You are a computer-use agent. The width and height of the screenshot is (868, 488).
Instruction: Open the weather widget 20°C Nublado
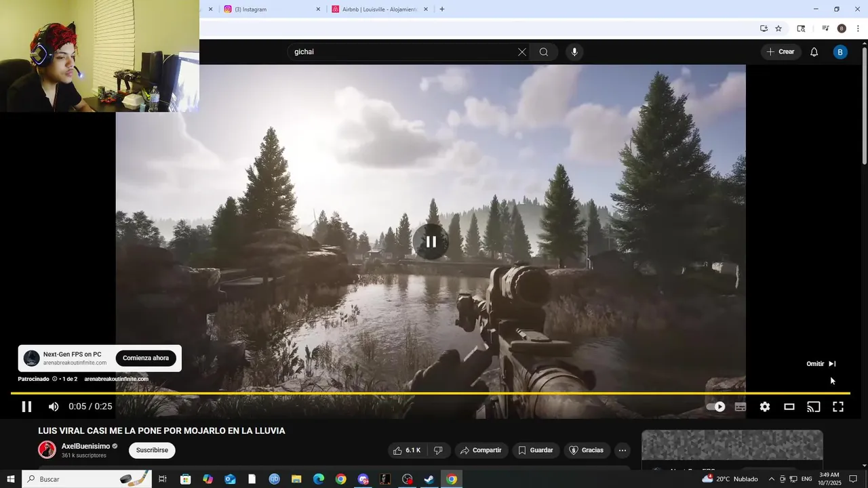click(731, 479)
